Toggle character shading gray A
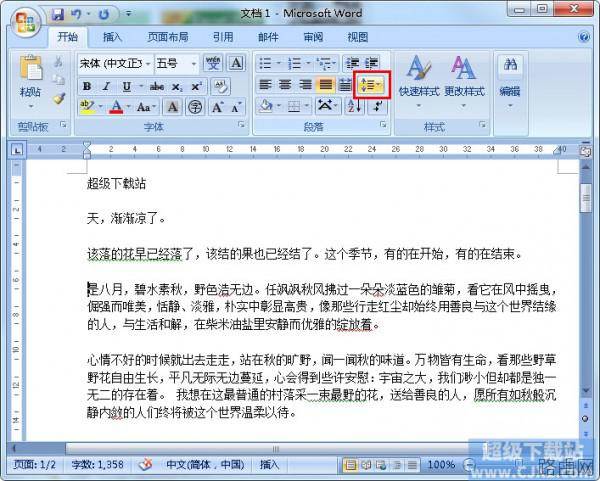 pyautogui.click(x=173, y=107)
